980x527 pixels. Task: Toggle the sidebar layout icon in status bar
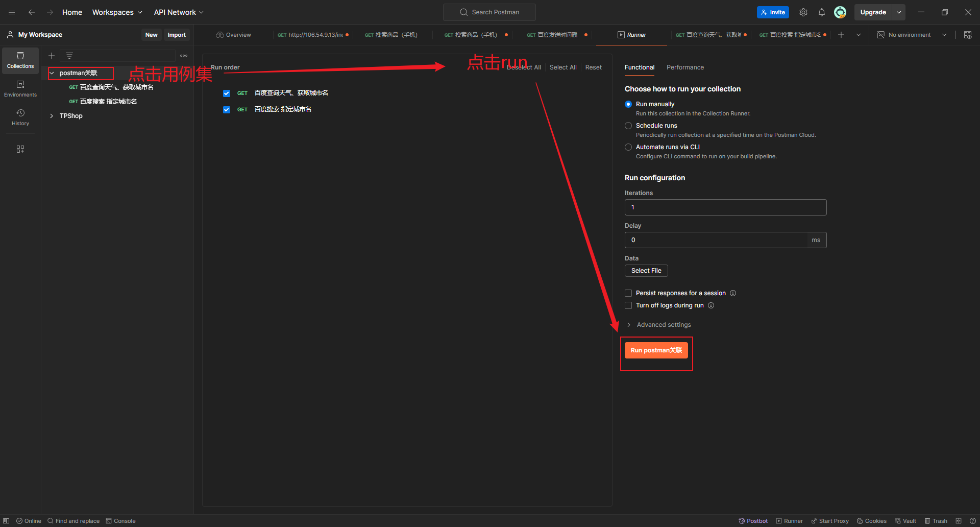tap(6, 521)
